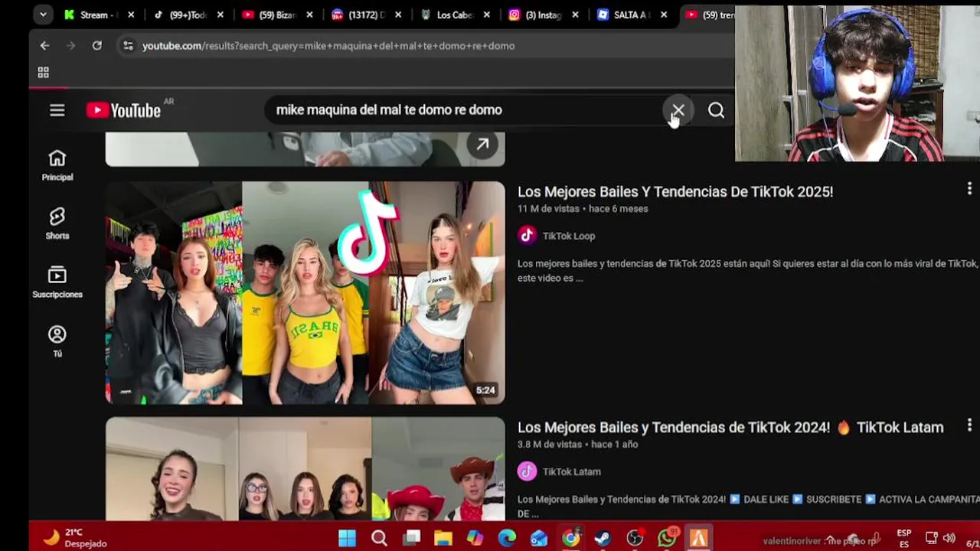The height and width of the screenshot is (551, 980).
Task: Click the ESP language indicator
Action: (904, 538)
